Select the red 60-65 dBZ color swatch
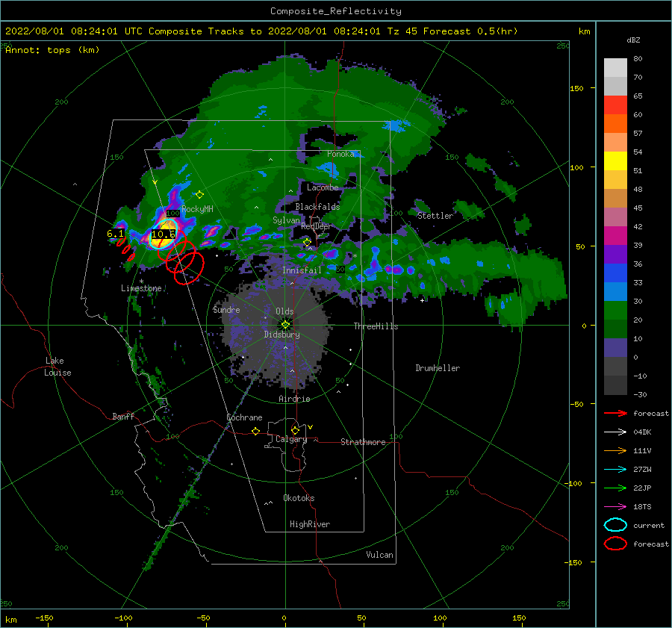The width and height of the screenshot is (672, 628). pyautogui.click(x=615, y=105)
